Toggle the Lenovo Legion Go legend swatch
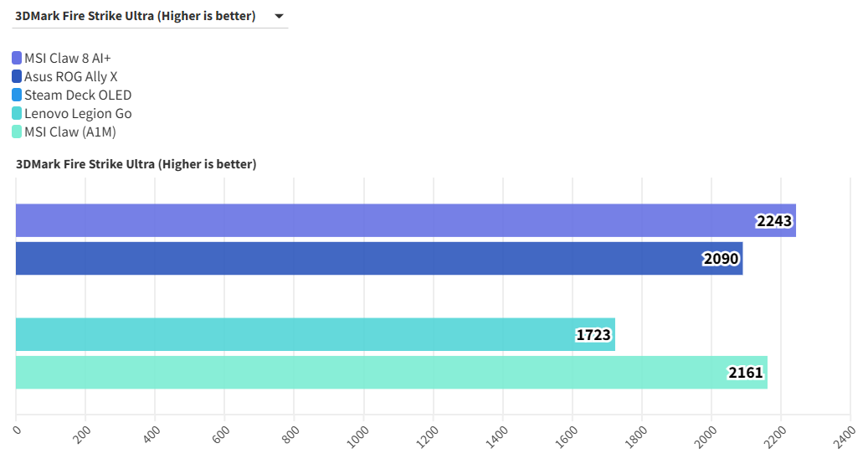The width and height of the screenshot is (868, 459). (x=17, y=113)
